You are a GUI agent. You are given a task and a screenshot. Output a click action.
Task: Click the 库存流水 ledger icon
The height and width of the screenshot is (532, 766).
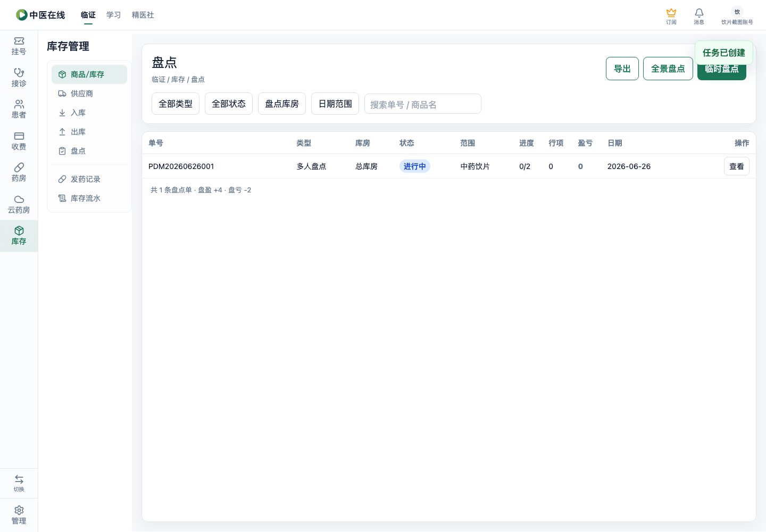pos(62,198)
